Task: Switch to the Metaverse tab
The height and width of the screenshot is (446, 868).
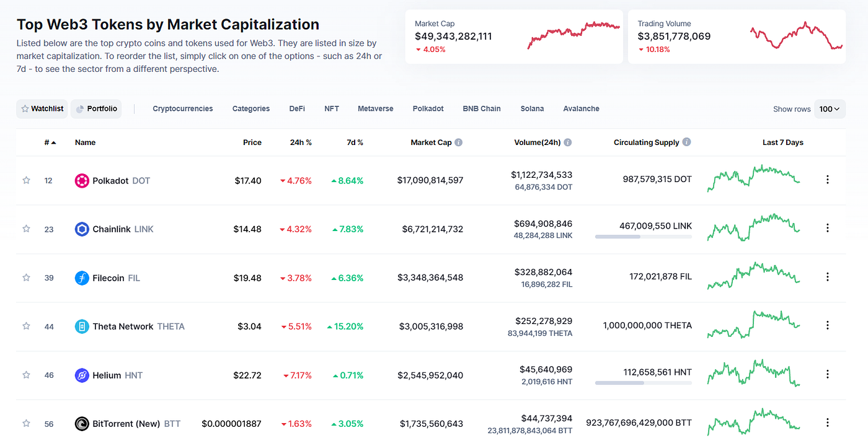Action: (x=376, y=108)
